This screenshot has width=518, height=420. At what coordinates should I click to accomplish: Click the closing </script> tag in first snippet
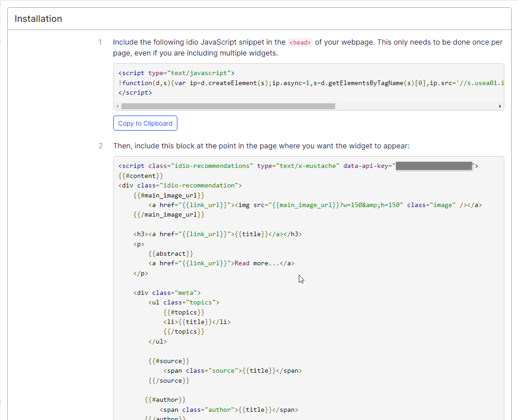[135, 93]
